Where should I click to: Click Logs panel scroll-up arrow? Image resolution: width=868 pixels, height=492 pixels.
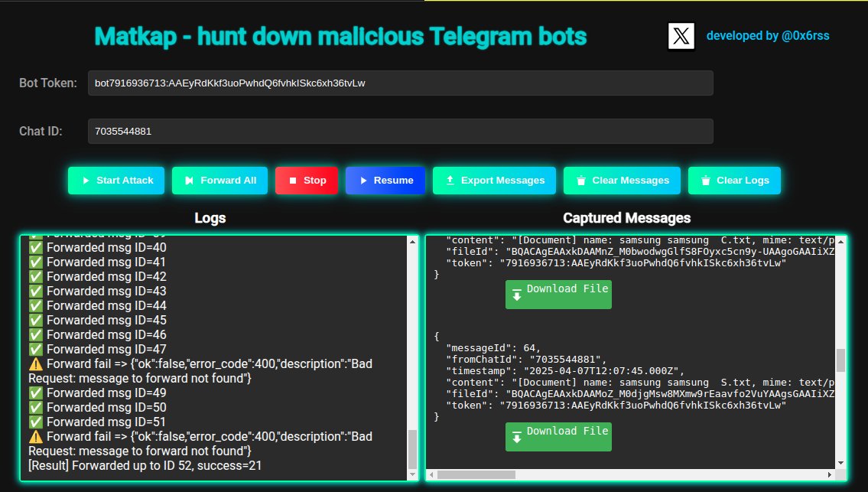[412, 242]
